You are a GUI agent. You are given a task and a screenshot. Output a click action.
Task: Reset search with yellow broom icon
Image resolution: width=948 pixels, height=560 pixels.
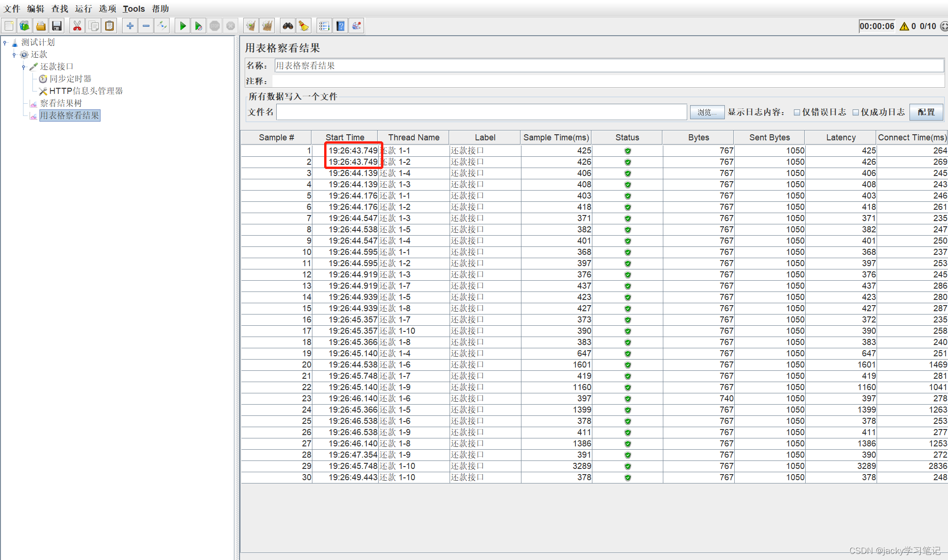[x=304, y=26]
